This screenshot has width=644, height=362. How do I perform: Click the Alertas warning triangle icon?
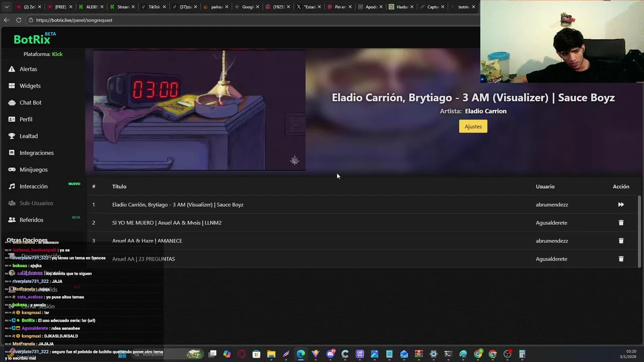12,69
